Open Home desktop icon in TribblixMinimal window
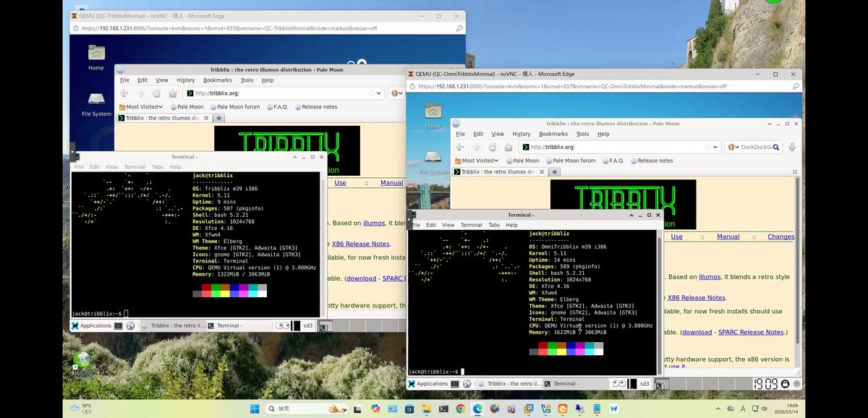Viewport: 868px width, 418px height. coord(96,57)
